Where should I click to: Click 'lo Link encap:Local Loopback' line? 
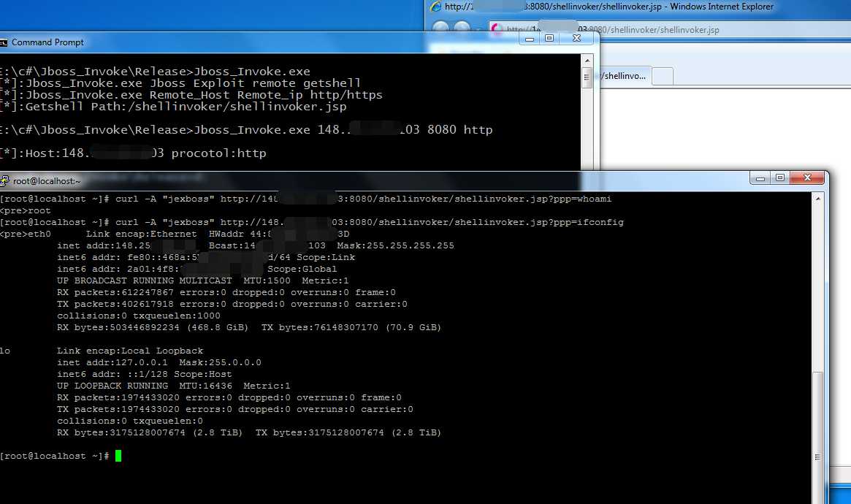(102, 351)
